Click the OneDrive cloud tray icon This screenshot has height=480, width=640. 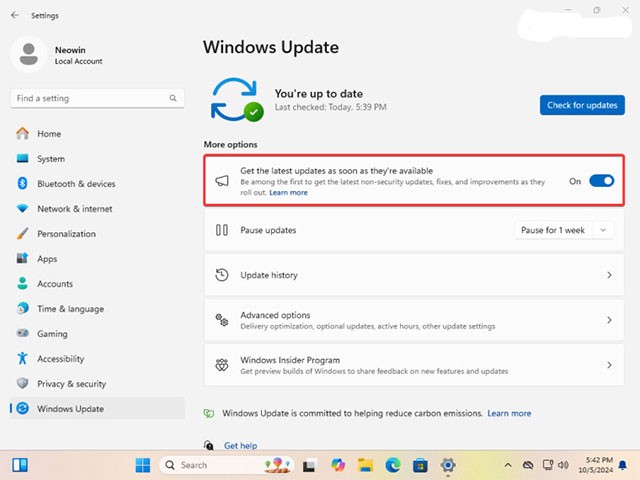point(528,465)
